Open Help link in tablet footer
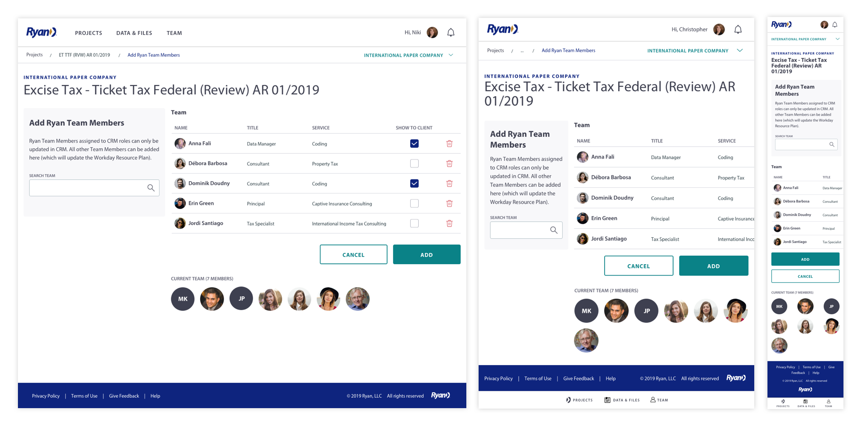This screenshot has width=868, height=427. 611,378
